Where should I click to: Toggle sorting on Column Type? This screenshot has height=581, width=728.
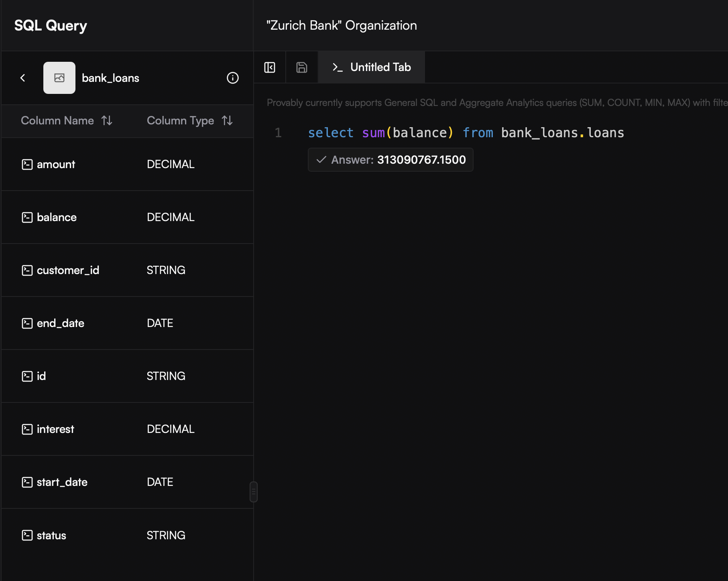tap(227, 120)
